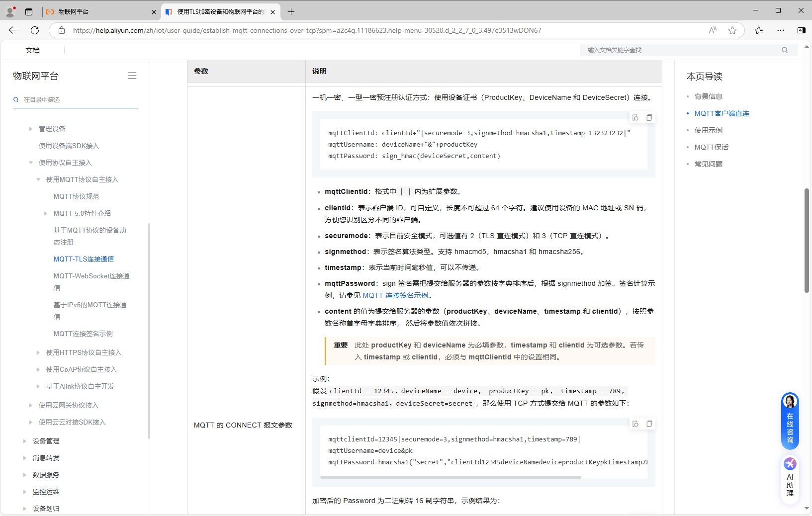Copy the example mqttclientId code block
The width and height of the screenshot is (812, 516).
[x=649, y=424]
